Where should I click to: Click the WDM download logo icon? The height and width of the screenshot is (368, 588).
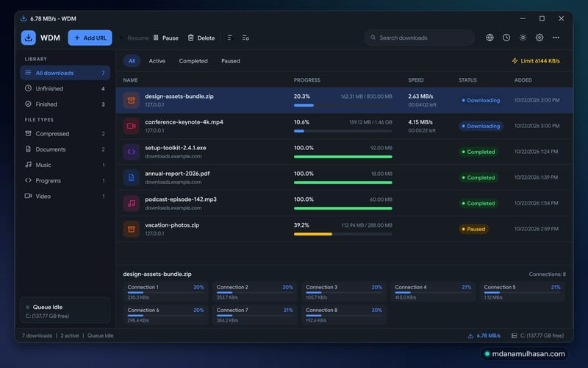point(28,38)
